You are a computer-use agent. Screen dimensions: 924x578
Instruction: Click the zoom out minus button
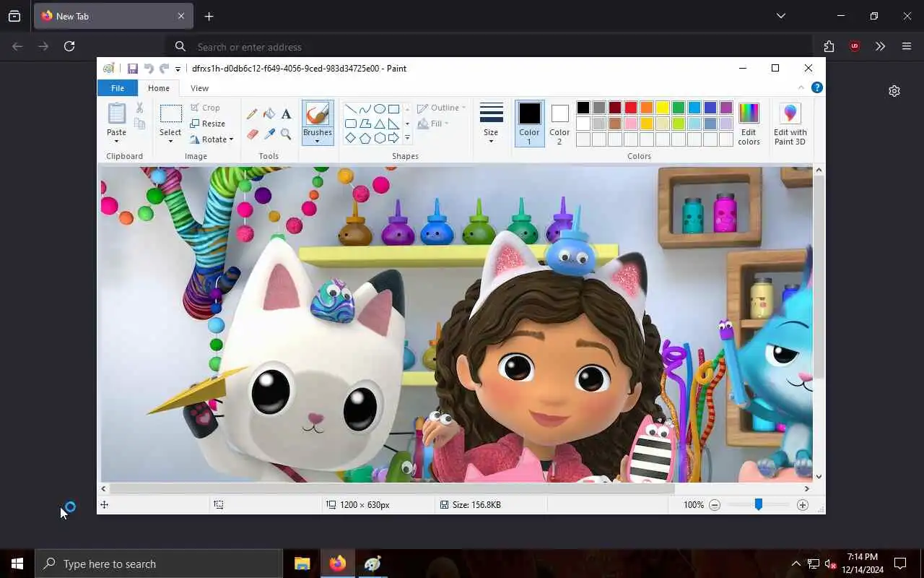715,505
